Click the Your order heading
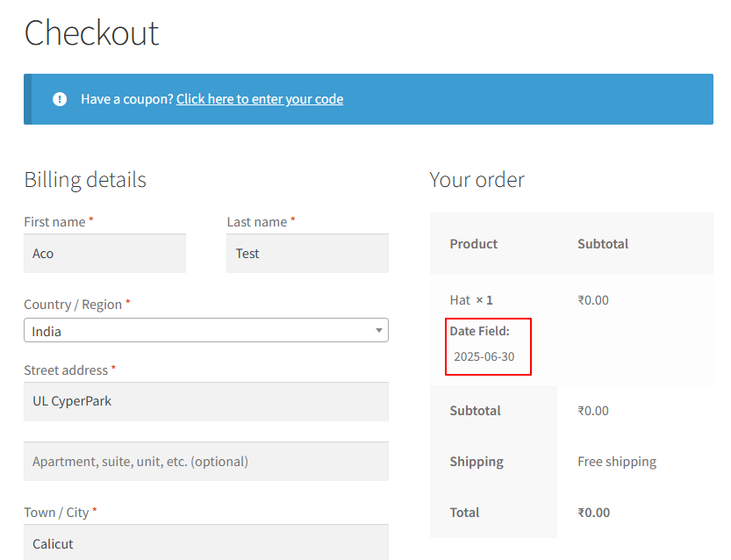The image size is (731, 560). click(x=477, y=180)
